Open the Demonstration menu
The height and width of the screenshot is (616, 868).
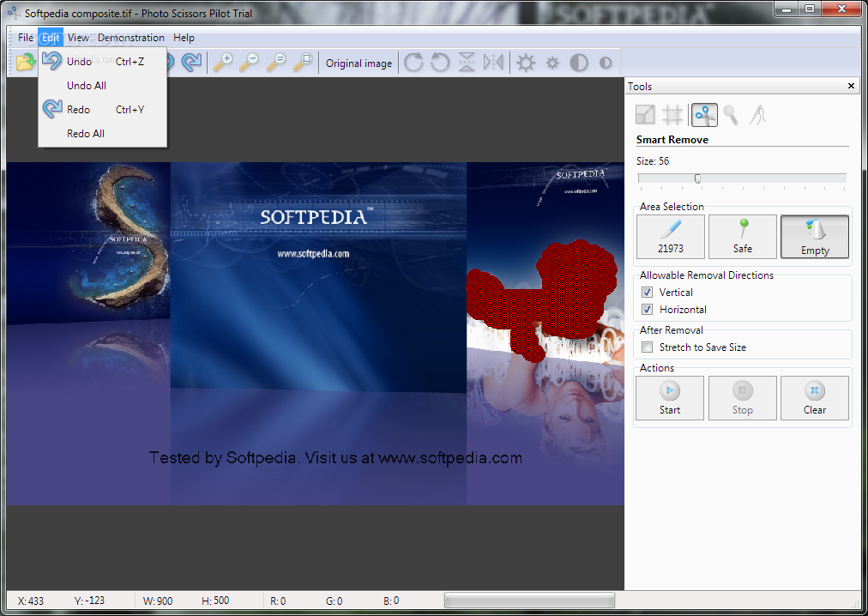(x=131, y=38)
